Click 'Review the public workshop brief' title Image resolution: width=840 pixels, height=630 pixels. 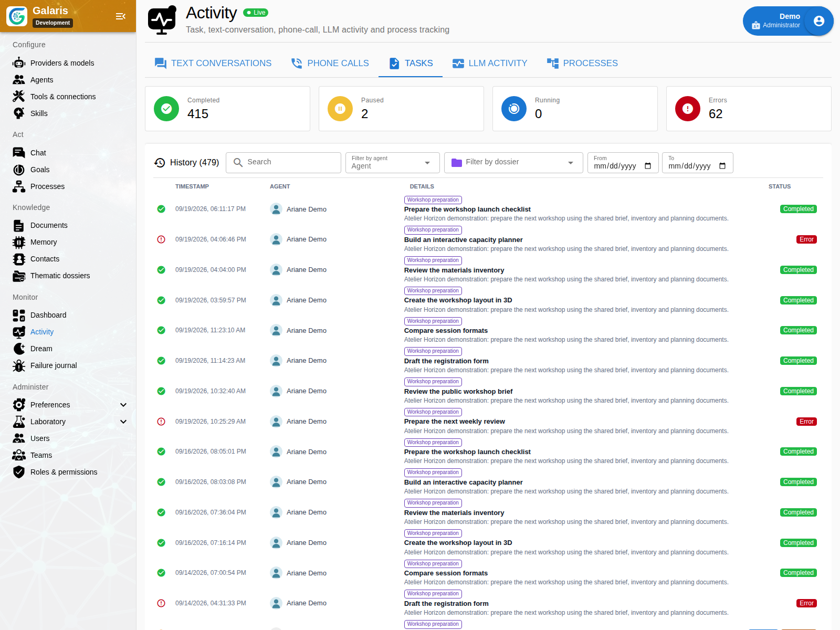point(458,392)
